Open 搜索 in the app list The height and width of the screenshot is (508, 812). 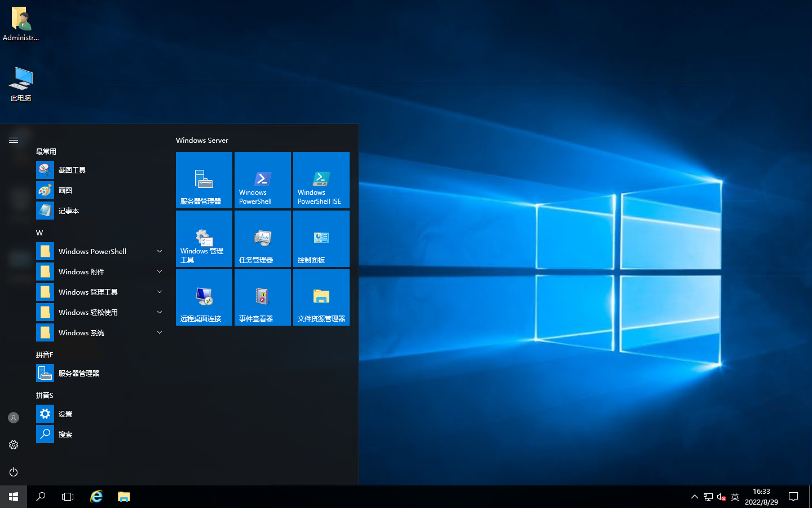tap(101, 434)
